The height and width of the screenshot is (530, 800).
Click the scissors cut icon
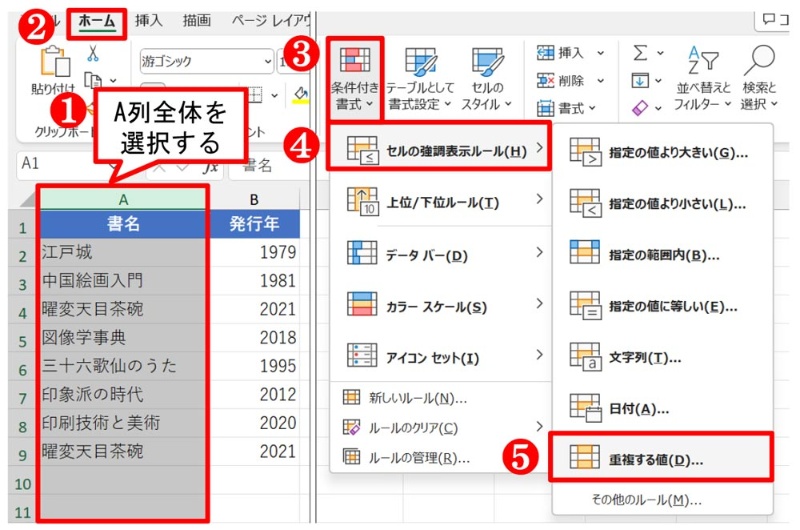(x=92, y=53)
